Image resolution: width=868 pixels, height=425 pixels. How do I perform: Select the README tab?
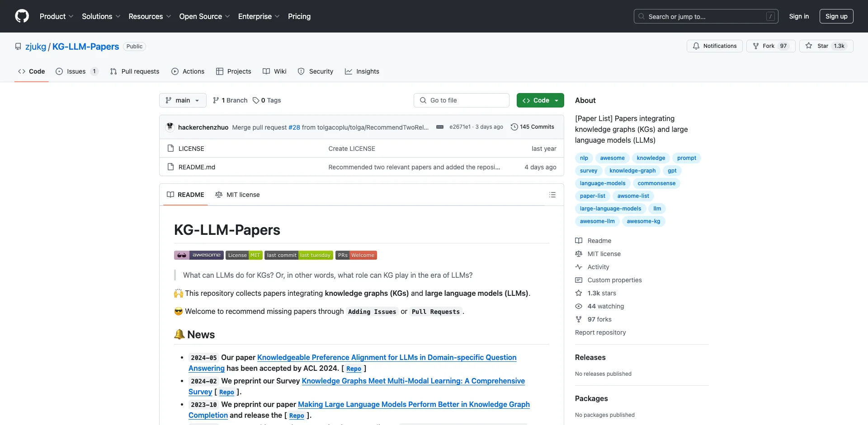pyautogui.click(x=185, y=195)
